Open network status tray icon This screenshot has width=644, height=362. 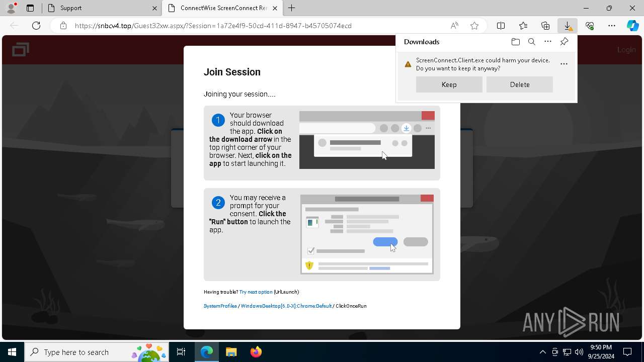[x=567, y=352]
